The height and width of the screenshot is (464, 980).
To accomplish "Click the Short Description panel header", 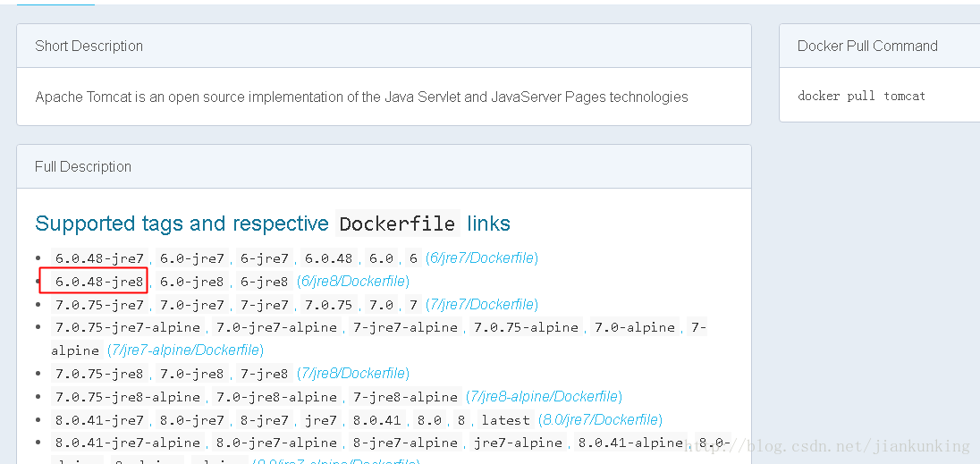I will (384, 46).
